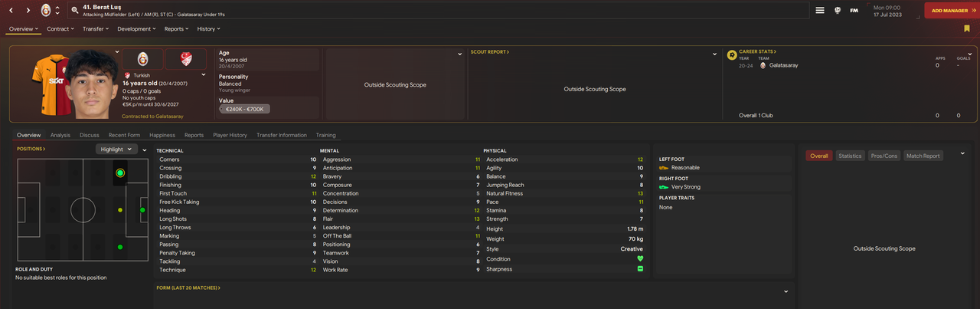
Task: Click the Galatasaray team name in career stats
Action: click(x=782, y=65)
